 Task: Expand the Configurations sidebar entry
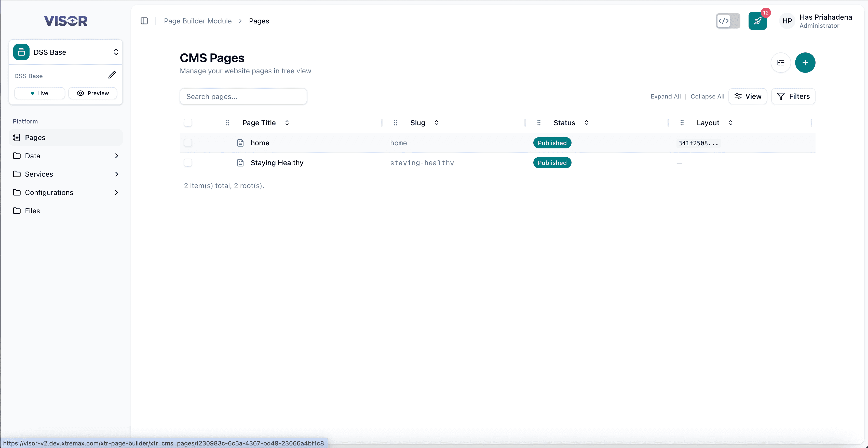click(x=116, y=192)
